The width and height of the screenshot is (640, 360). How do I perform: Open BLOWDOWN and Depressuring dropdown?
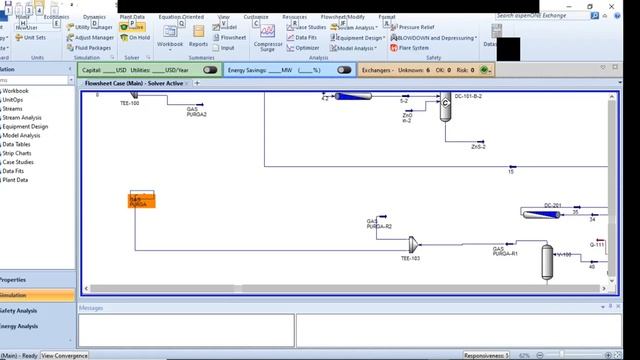click(433, 38)
